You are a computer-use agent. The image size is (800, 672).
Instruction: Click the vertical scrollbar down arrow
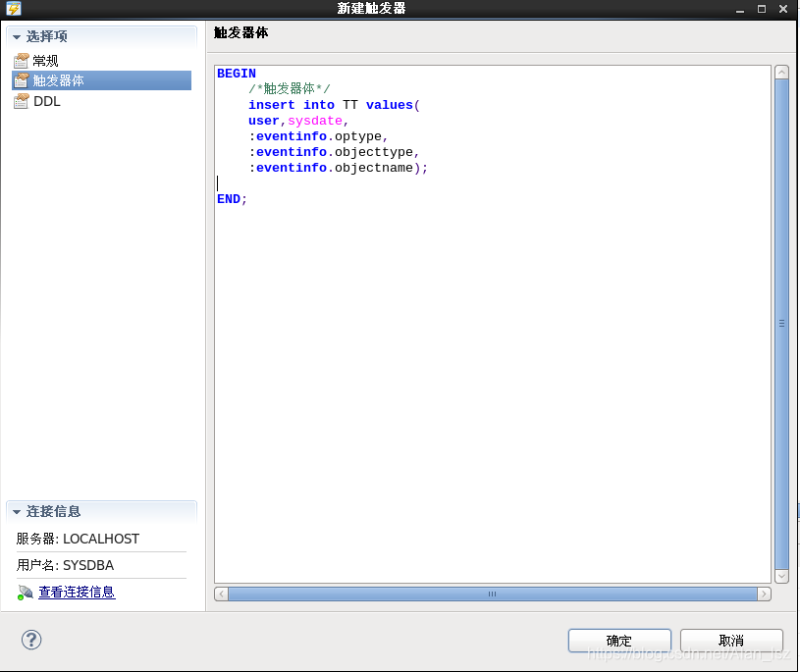[781, 576]
